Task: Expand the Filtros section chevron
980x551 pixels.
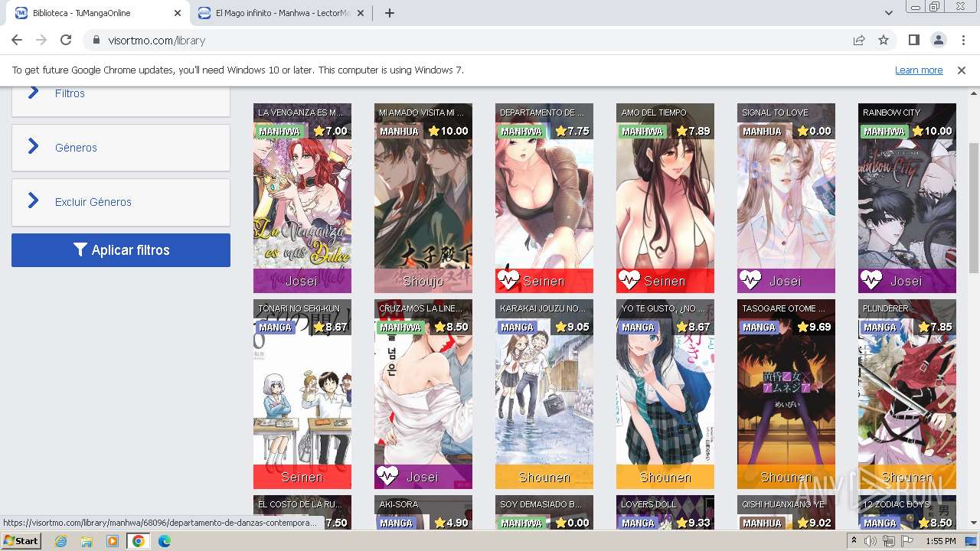Action: click(x=33, y=93)
